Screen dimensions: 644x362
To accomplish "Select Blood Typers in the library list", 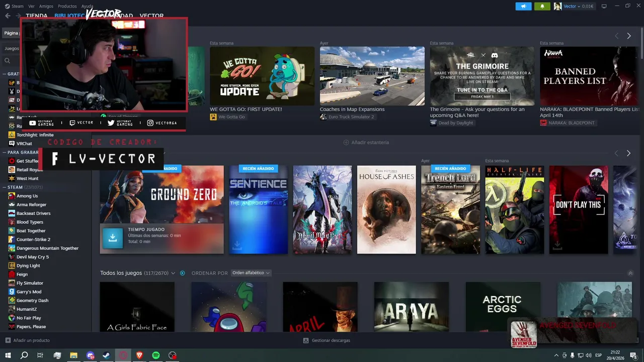I will [30, 222].
